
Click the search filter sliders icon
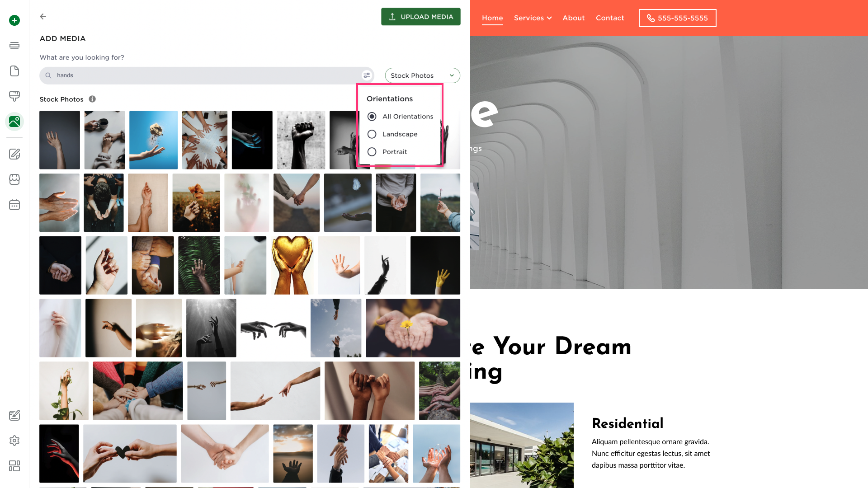tap(367, 75)
